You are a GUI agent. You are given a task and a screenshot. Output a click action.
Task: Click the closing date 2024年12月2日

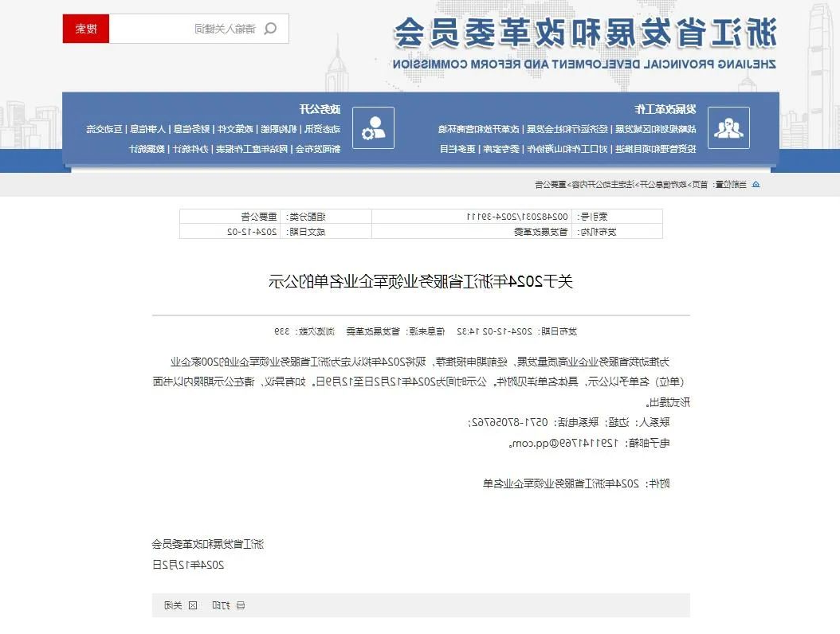tap(188, 565)
